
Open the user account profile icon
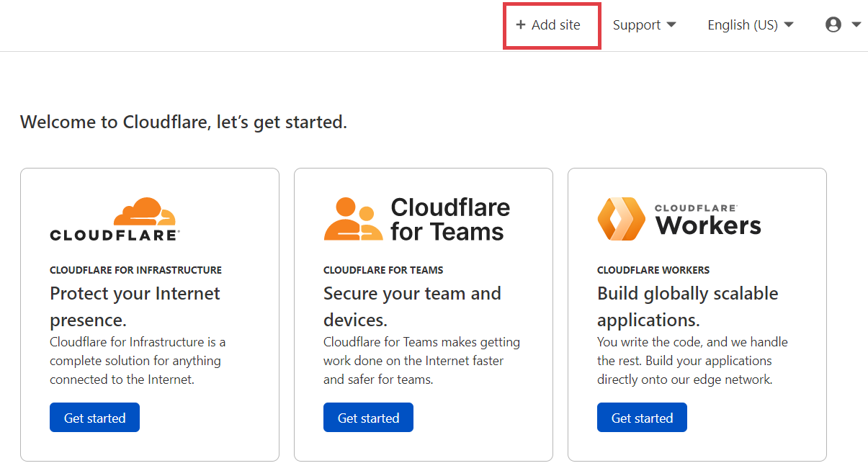click(x=833, y=25)
